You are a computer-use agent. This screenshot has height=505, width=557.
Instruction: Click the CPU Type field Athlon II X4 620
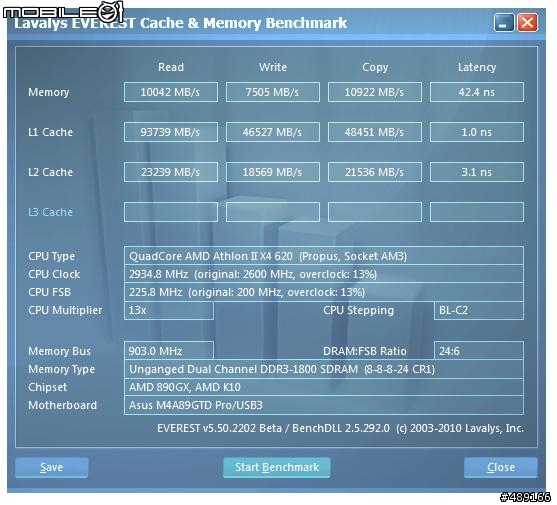(x=324, y=256)
